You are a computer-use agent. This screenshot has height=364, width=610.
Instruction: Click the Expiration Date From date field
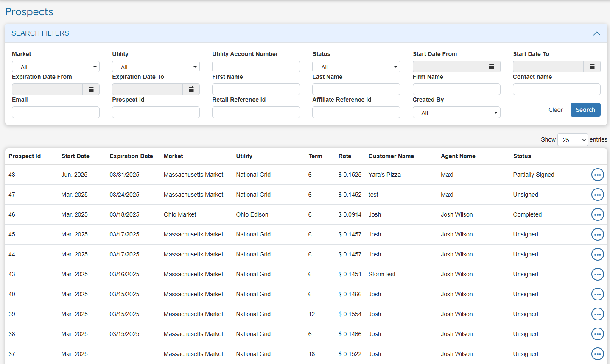coord(47,89)
